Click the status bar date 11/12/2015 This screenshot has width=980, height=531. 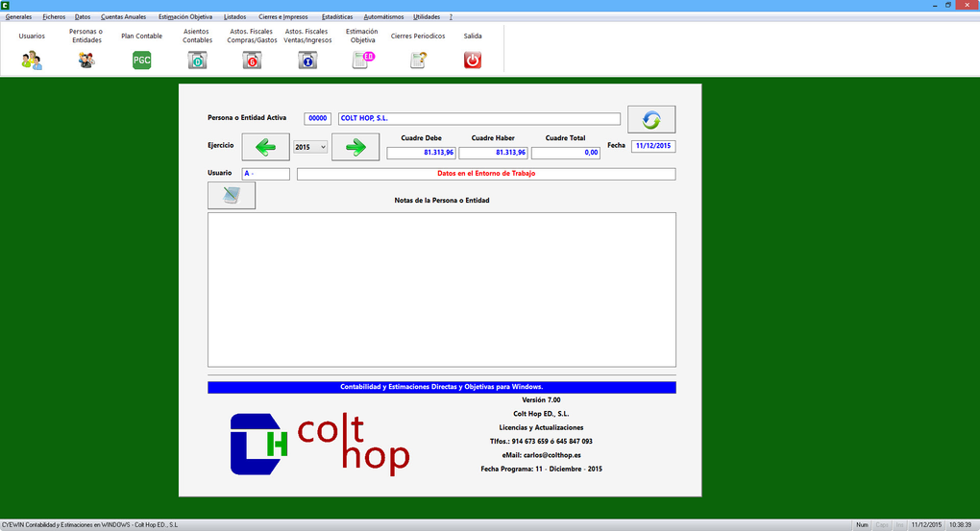[926, 524]
